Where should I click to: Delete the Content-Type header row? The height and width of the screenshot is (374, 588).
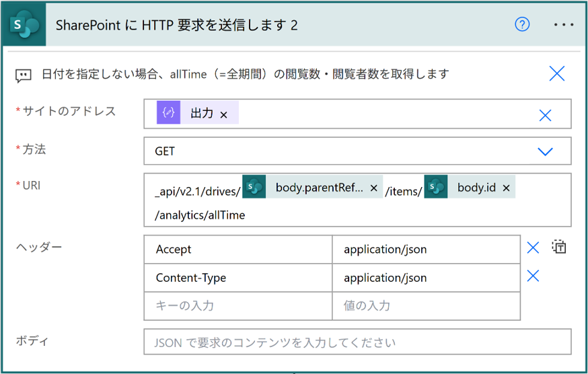(533, 276)
